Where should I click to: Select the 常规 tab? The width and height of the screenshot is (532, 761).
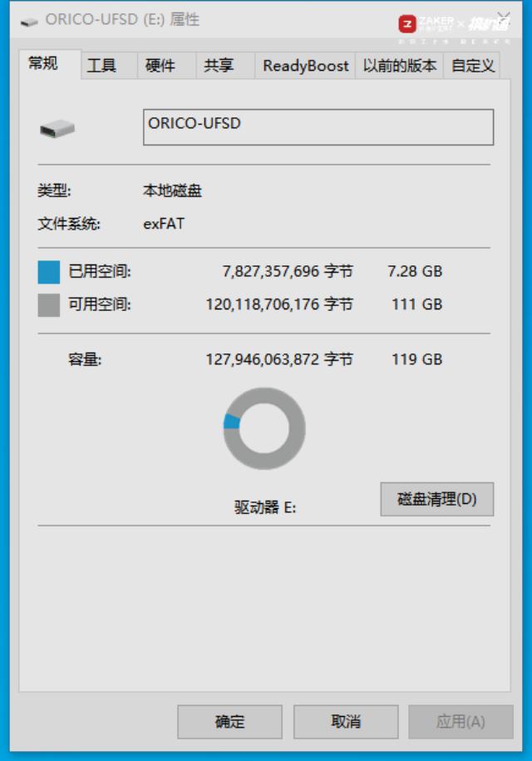pyautogui.click(x=43, y=63)
